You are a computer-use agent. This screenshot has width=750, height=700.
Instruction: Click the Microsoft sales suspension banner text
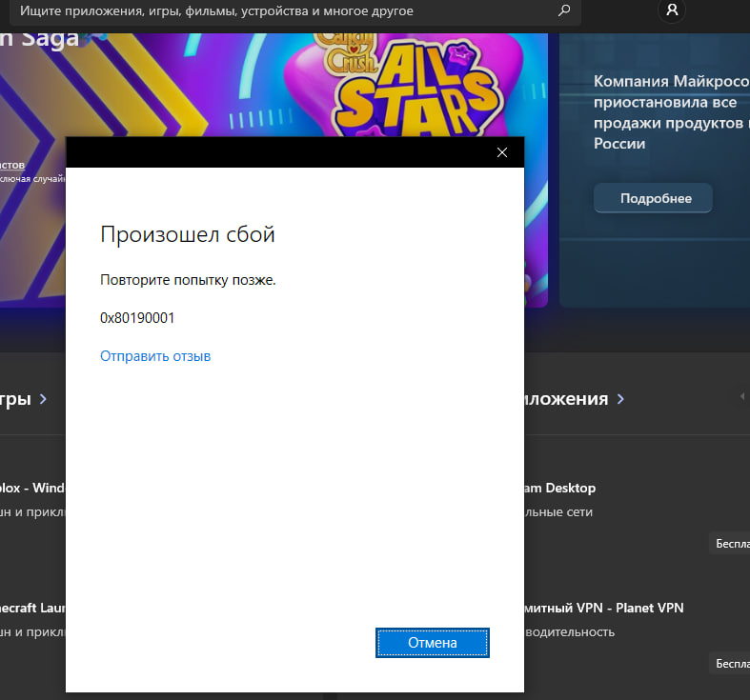coord(671,112)
